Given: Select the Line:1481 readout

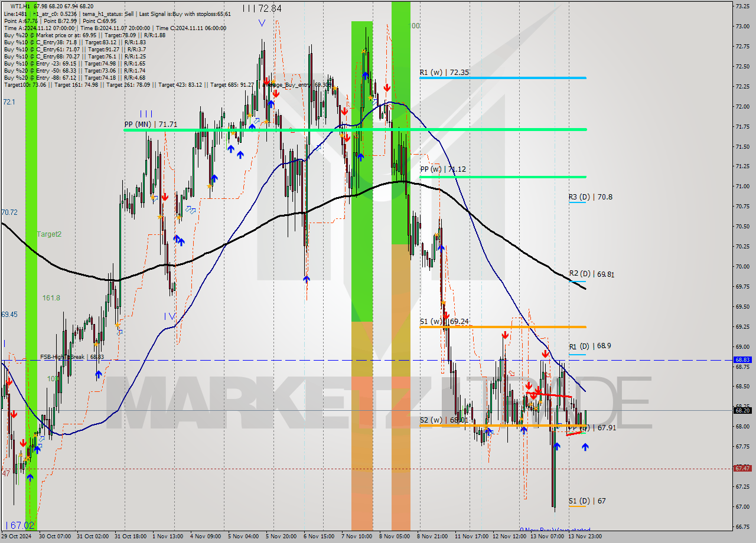Looking at the screenshot, I should [x=15, y=14].
